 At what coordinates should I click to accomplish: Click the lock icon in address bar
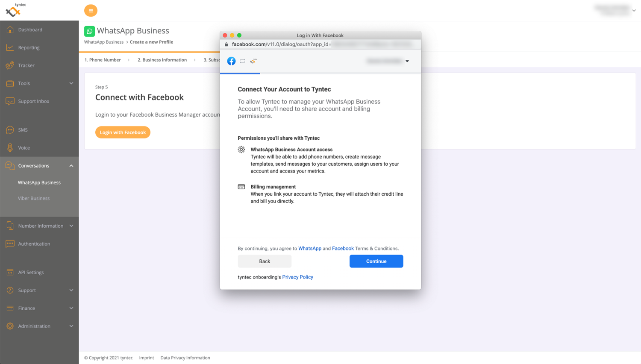coord(226,44)
